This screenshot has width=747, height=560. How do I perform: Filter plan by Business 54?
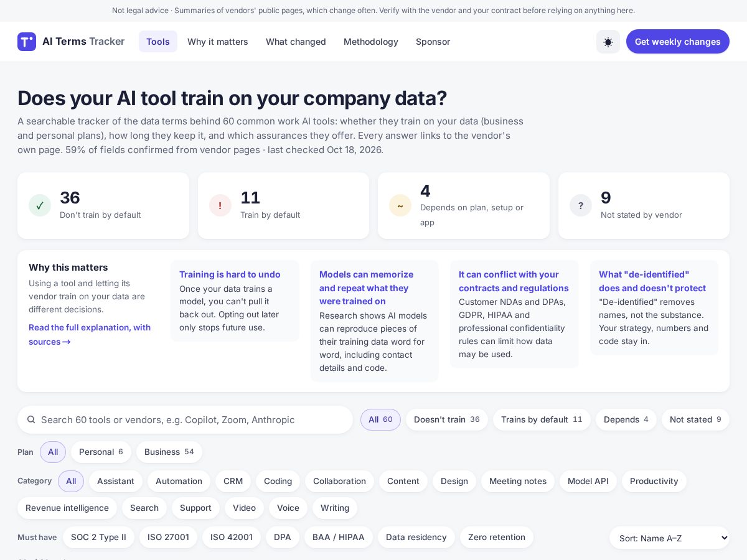point(169,452)
